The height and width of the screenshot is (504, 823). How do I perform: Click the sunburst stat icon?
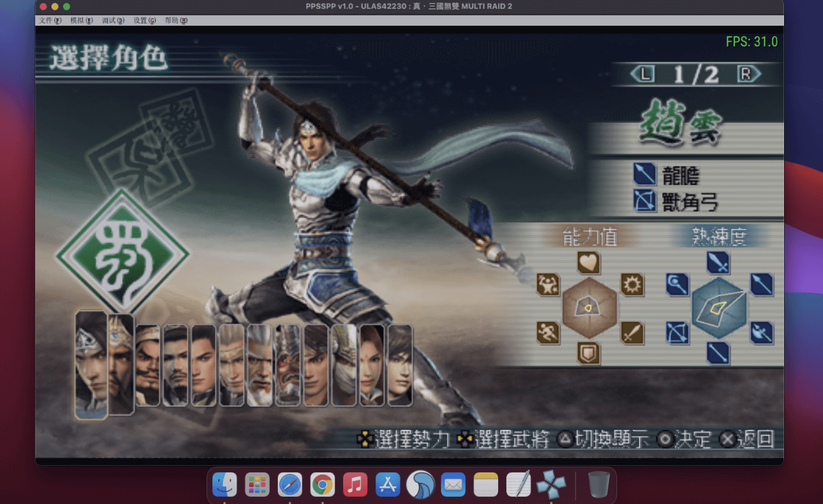(x=632, y=284)
